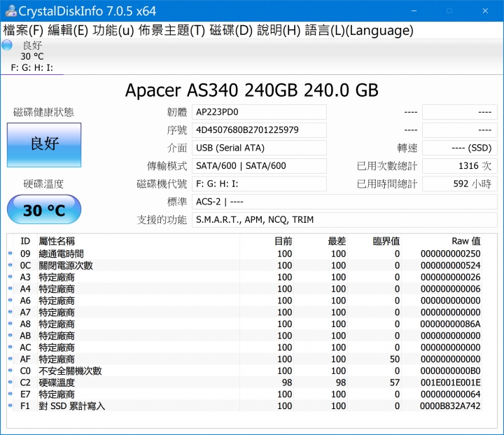Viewport: 504px width, 435px height.
Task: Click the status dot for attribute 09
Action: 10,254
